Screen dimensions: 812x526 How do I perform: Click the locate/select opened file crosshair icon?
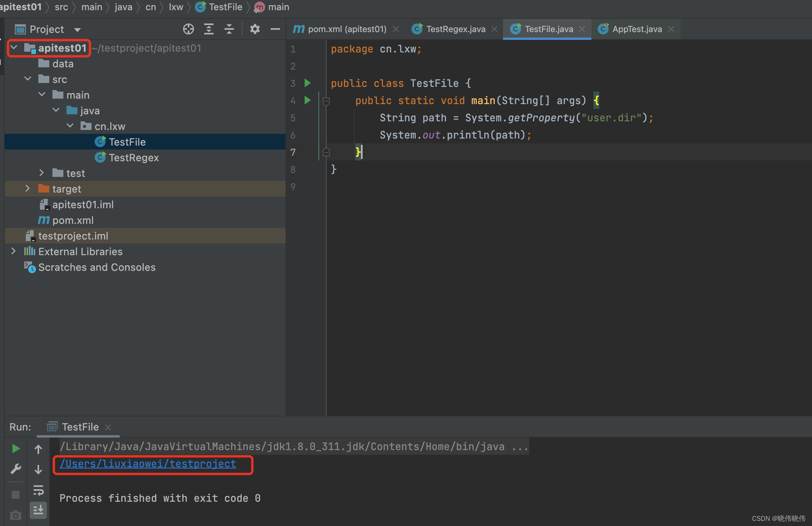(x=189, y=29)
